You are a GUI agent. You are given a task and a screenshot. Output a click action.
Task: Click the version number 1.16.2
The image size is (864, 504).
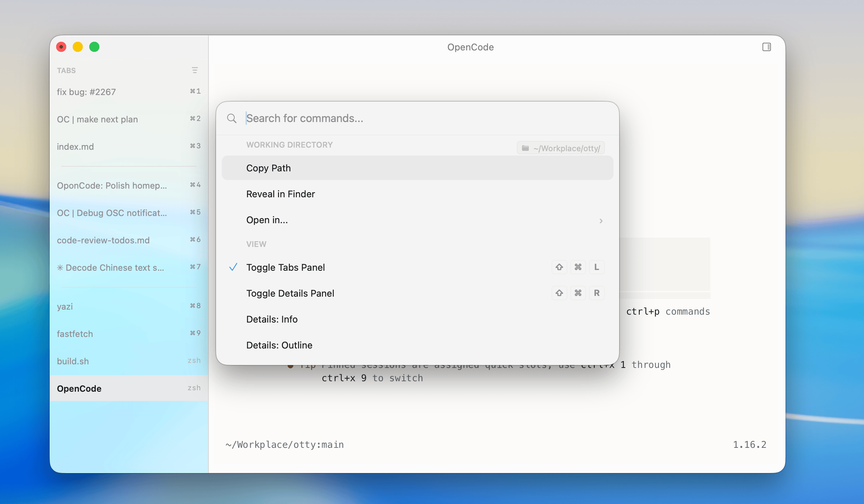pos(750,445)
